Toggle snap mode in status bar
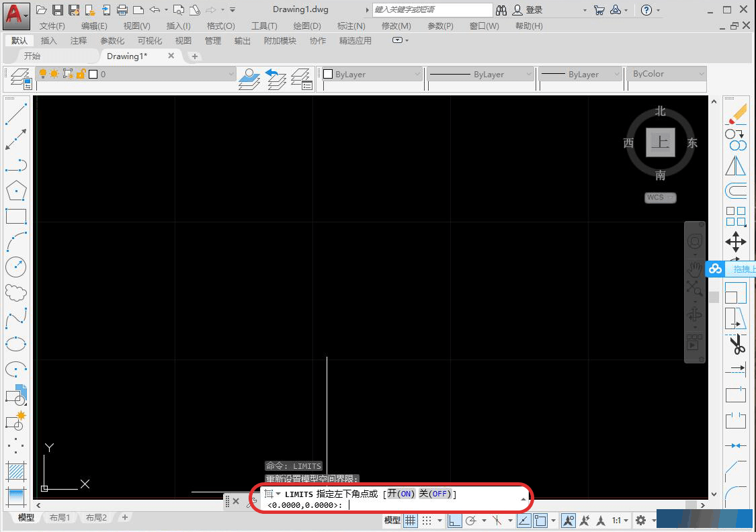Screen dimensions: 756x532 [427, 521]
